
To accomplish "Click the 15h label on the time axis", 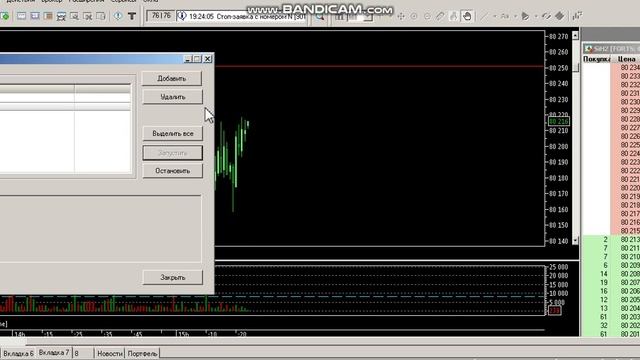I will pyautogui.click(x=183, y=334).
